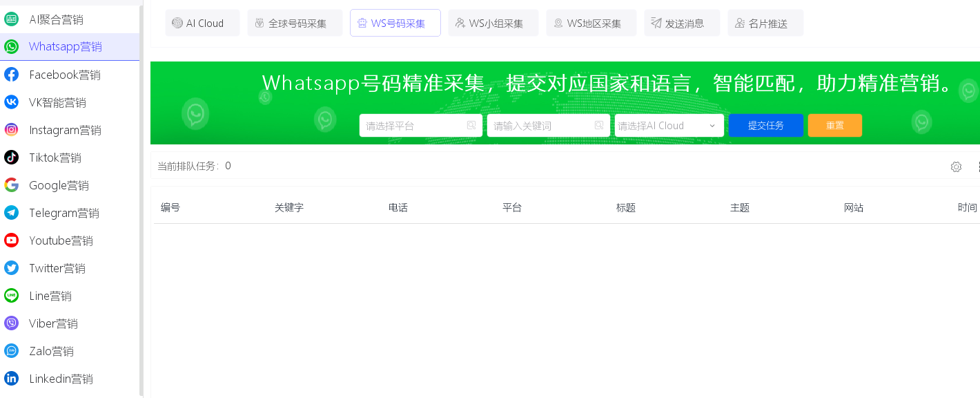Viewport: 980px width, 398px height.
Task: Open the 名片推送 tab
Action: pos(765,23)
